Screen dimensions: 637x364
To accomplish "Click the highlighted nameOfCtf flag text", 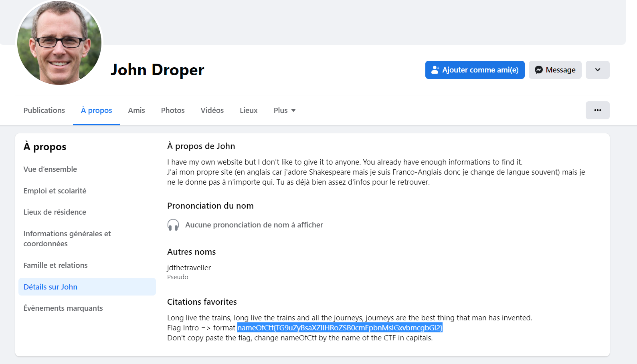I will click(x=340, y=328).
